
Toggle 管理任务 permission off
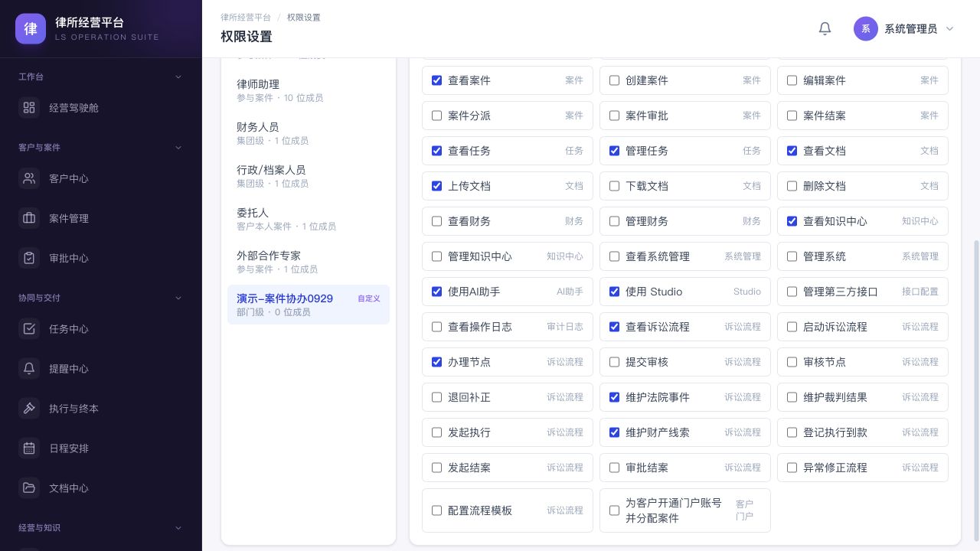click(614, 151)
